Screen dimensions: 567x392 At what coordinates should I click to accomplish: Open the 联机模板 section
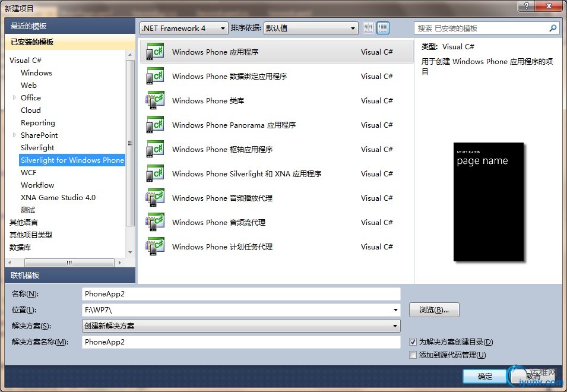(70, 276)
